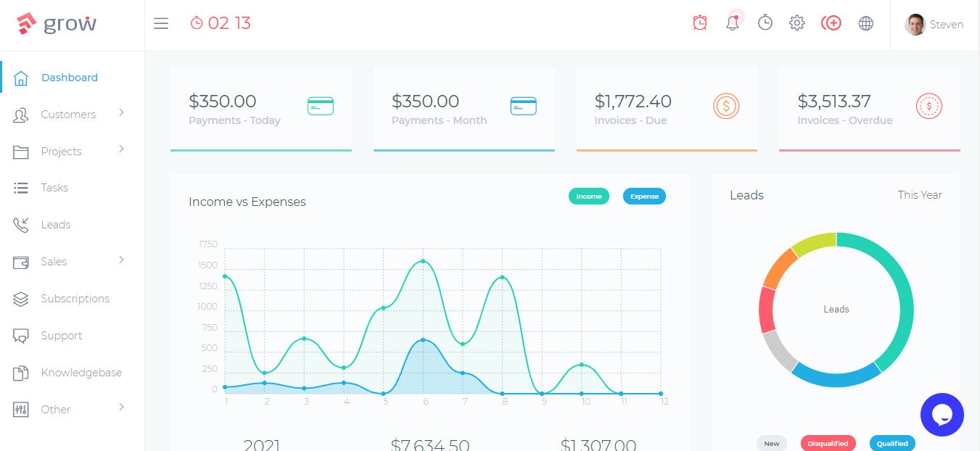Viewport: 980px width, 451px height.
Task: Toggle the Expense series in the chart
Action: (644, 196)
